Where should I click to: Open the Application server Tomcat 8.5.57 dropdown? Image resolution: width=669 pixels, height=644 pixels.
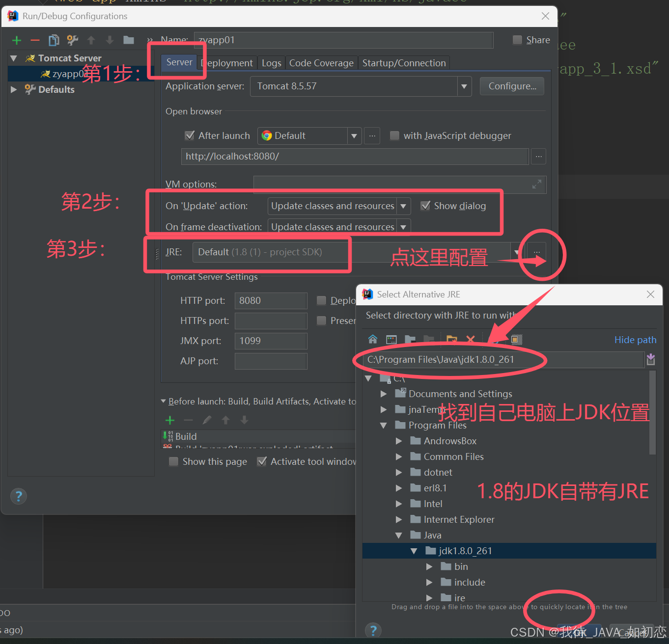click(x=464, y=86)
